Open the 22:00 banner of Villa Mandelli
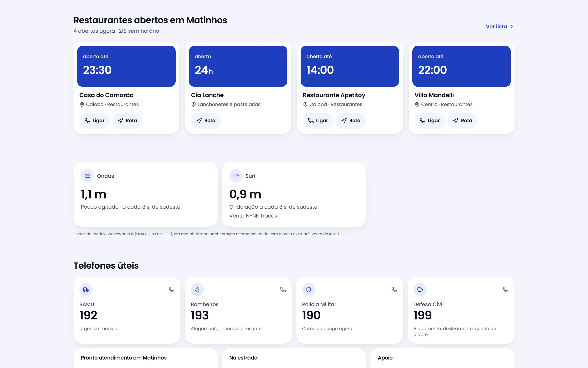The width and height of the screenshot is (588, 368). point(462,66)
